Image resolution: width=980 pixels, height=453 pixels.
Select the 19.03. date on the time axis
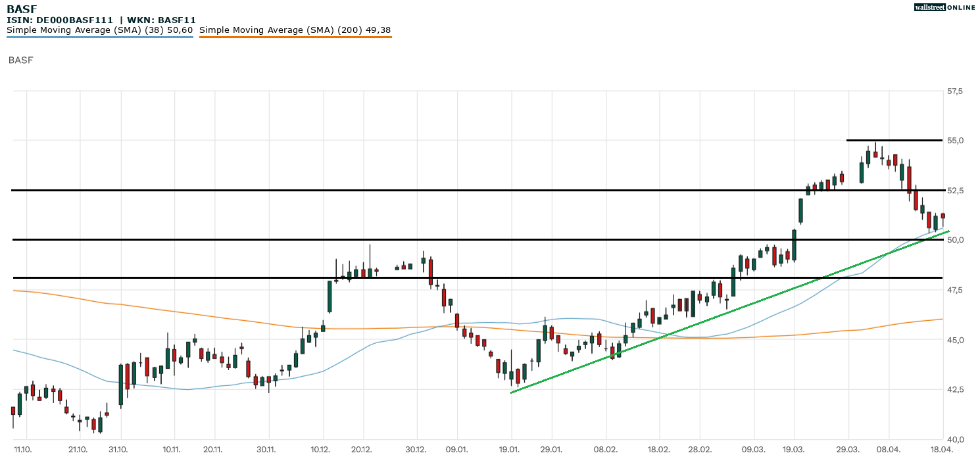pyautogui.click(x=794, y=448)
